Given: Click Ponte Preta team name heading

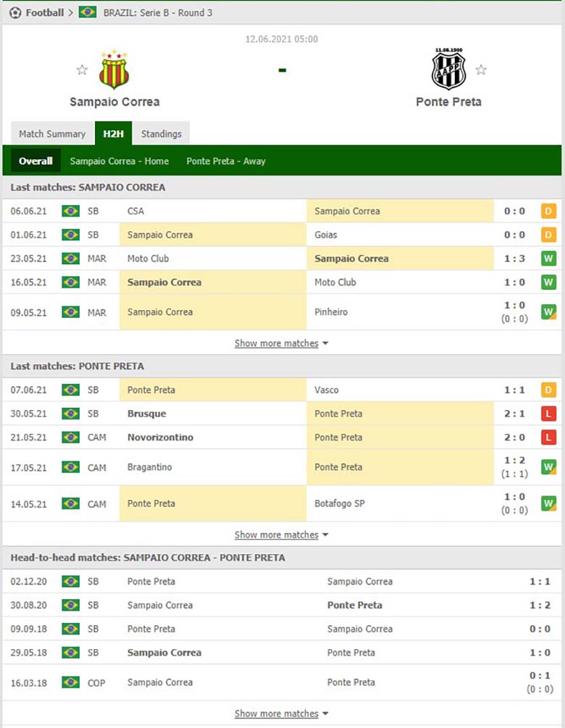Looking at the screenshot, I should (448, 101).
